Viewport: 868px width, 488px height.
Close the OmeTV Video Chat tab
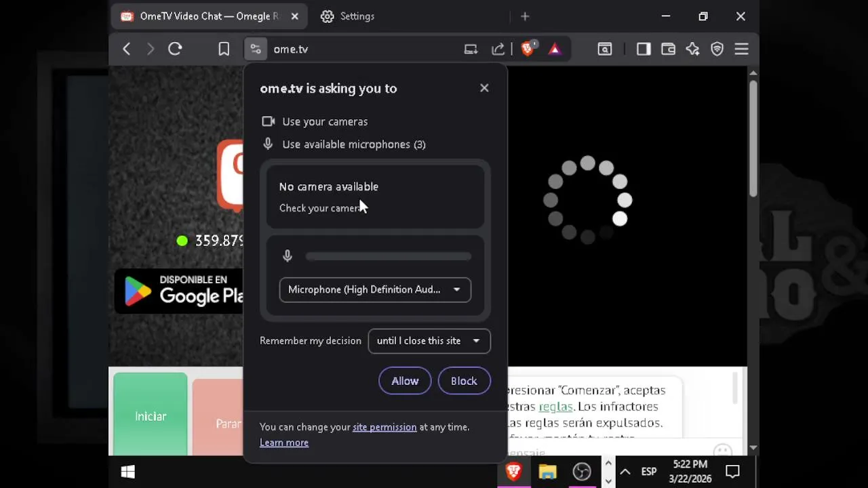coord(294,16)
